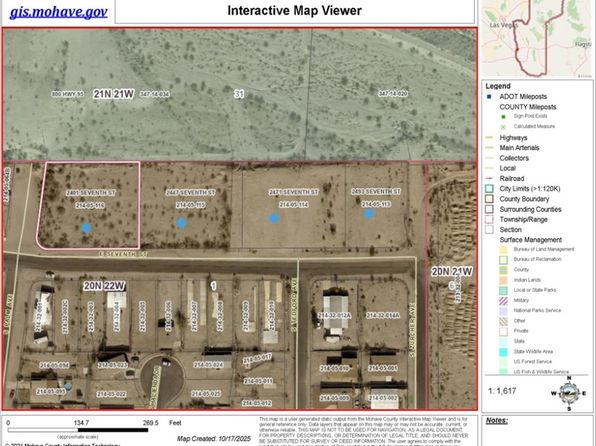596x446 pixels.
Task: Click the 20N 22W township label
Action: [x=104, y=286]
